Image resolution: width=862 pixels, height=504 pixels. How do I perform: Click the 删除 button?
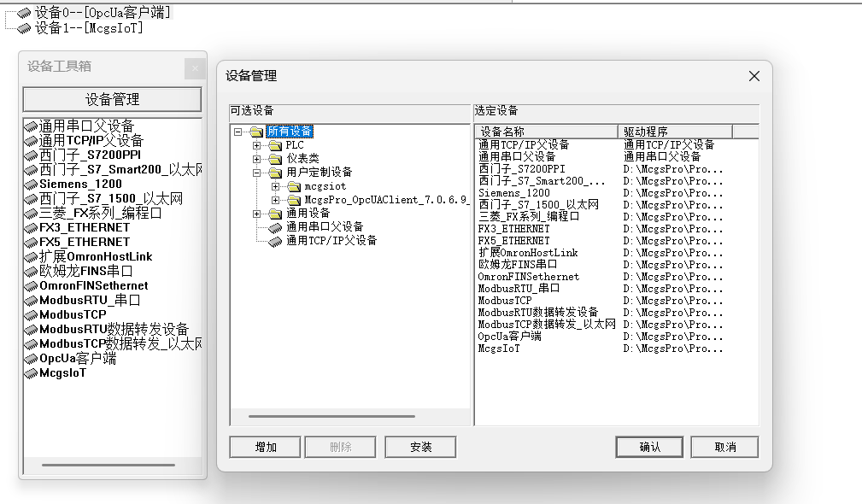[340, 448]
